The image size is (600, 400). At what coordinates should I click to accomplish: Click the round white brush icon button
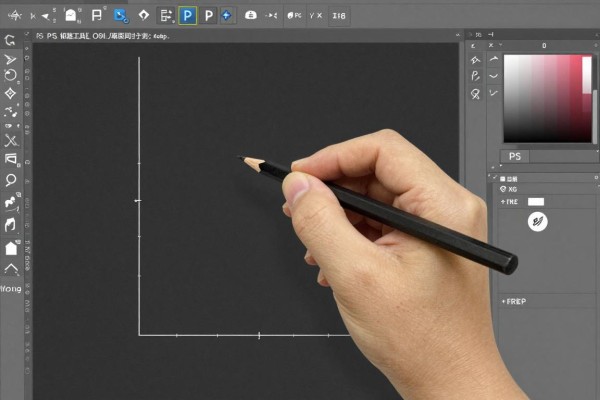coord(538,222)
